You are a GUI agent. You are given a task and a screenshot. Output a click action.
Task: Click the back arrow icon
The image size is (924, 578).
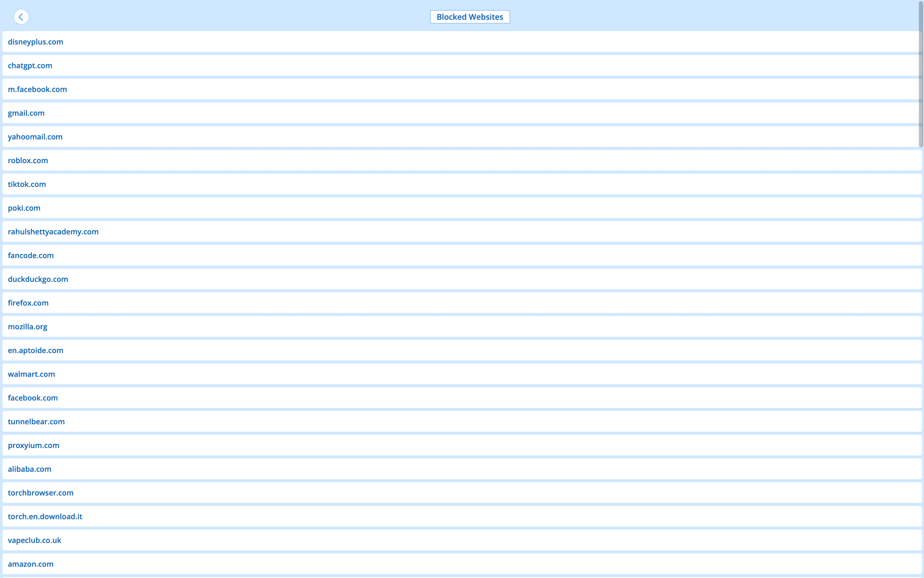[21, 17]
